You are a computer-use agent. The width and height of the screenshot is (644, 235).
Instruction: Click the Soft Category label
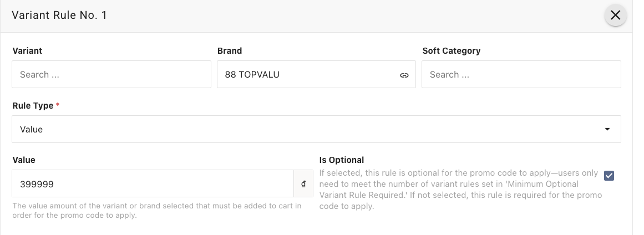452,50
